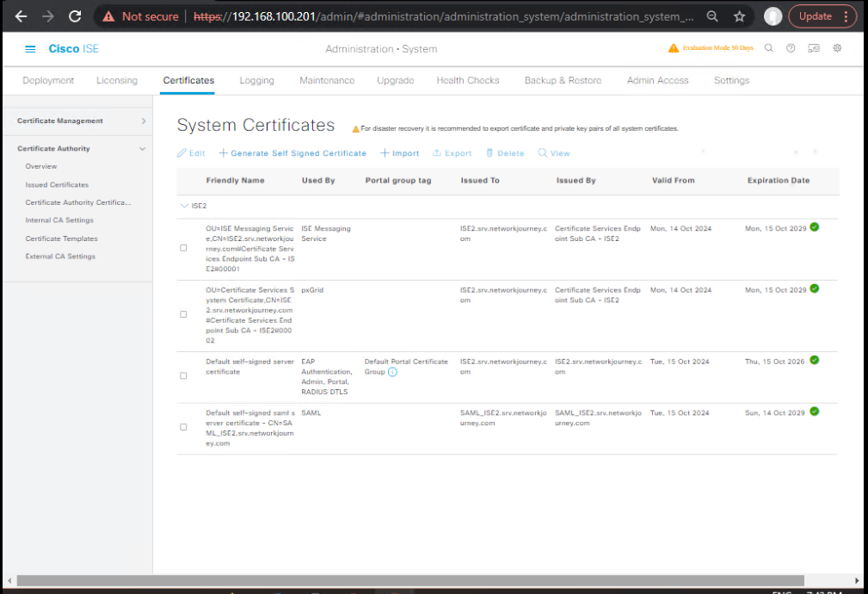Open the settings gear icon
Viewport: 868px width, 594px height.
837,48
